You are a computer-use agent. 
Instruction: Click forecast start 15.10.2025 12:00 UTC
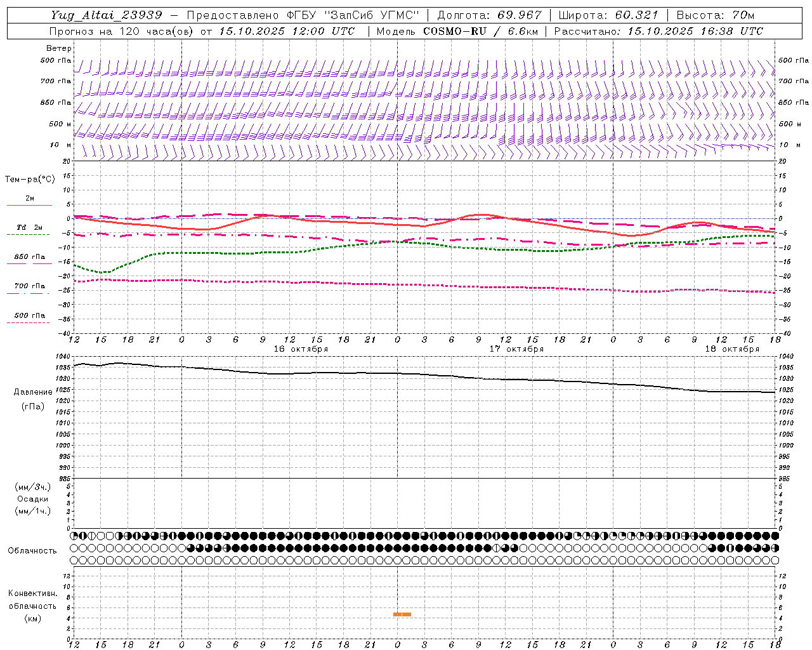pyautogui.click(x=287, y=31)
